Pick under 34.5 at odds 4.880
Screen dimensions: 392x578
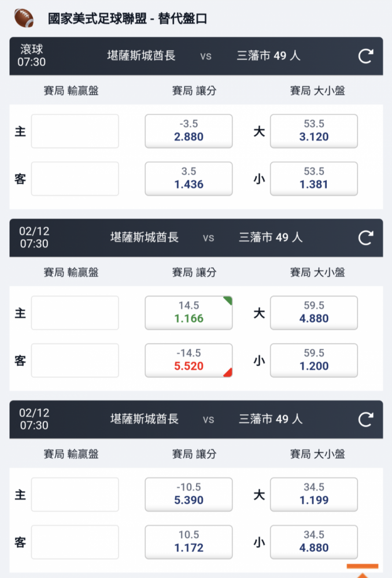click(314, 542)
